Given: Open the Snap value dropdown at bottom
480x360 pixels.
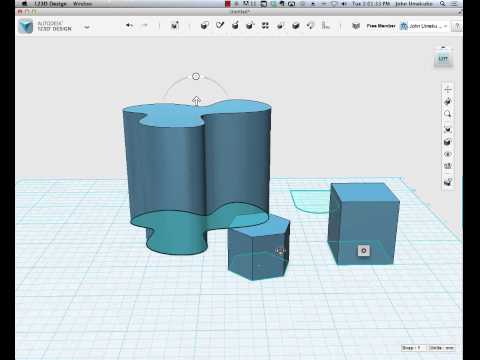Looking at the screenshot, I should [413, 348].
